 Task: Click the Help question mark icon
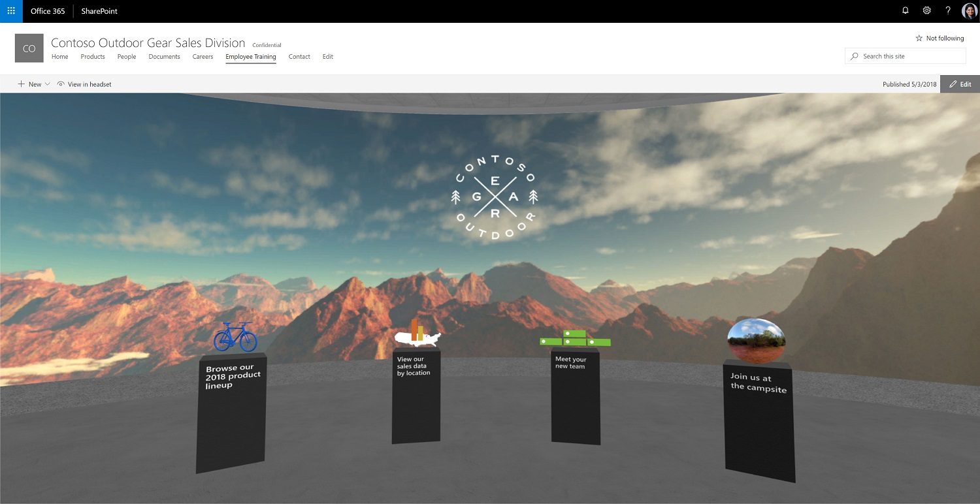pos(948,10)
